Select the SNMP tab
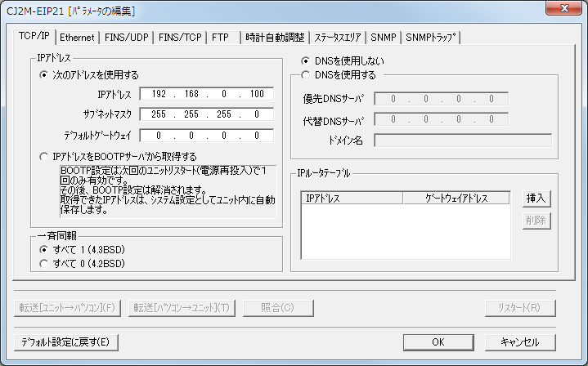Screen dimensions: 588x366 383,38
